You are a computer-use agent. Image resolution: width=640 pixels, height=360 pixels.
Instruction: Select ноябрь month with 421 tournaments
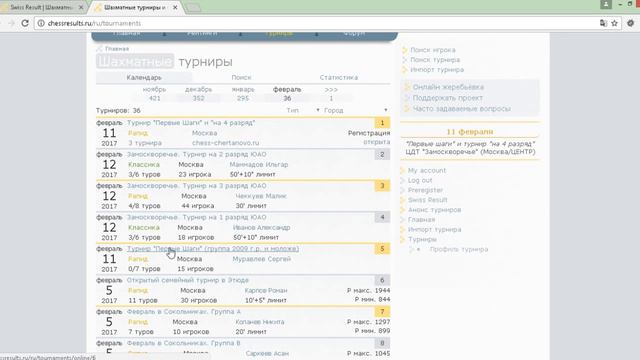coord(154,94)
